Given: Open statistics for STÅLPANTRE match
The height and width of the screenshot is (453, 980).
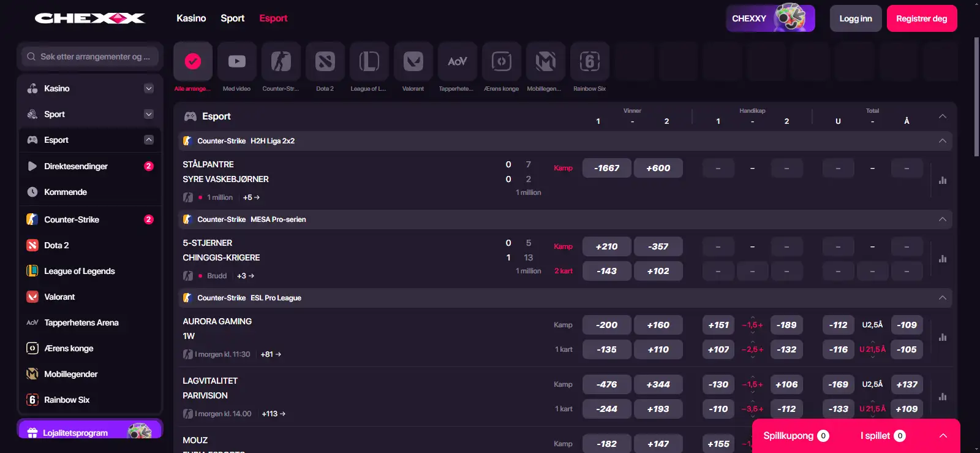Looking at the screenshot, I should [x=943, y=180].
